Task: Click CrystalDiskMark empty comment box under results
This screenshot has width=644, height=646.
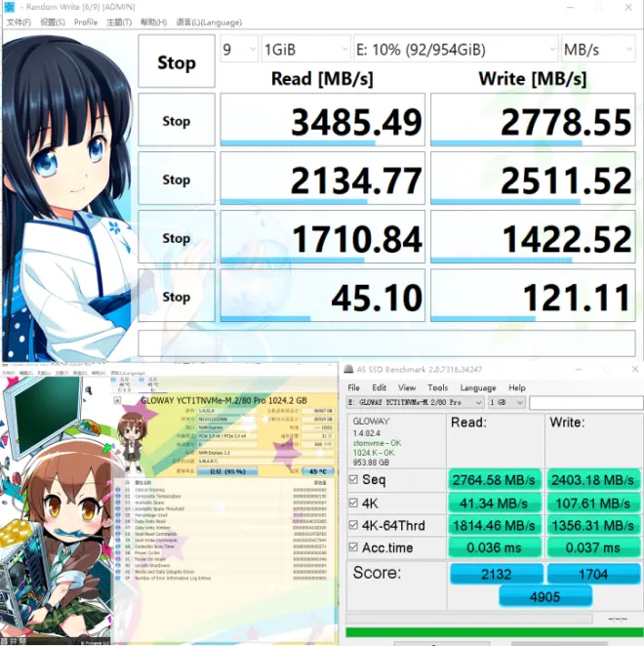Action: [x=386, y=343]
